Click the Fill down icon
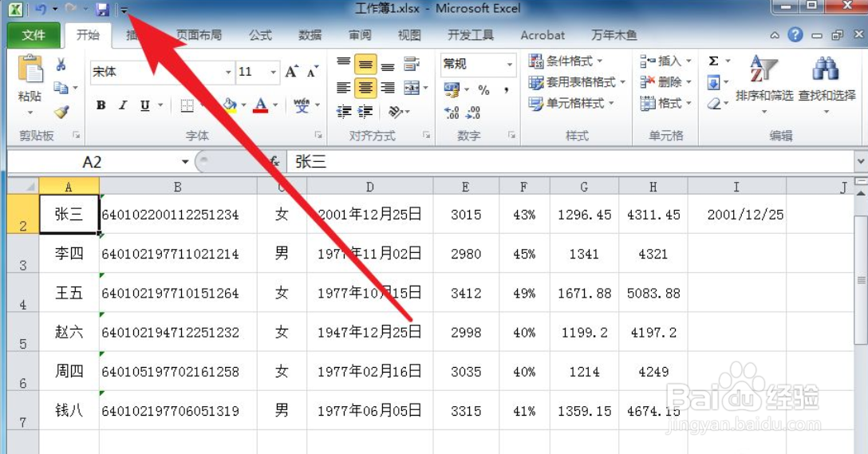Screen dimensions: 868x454 click(x=714, y=82)
